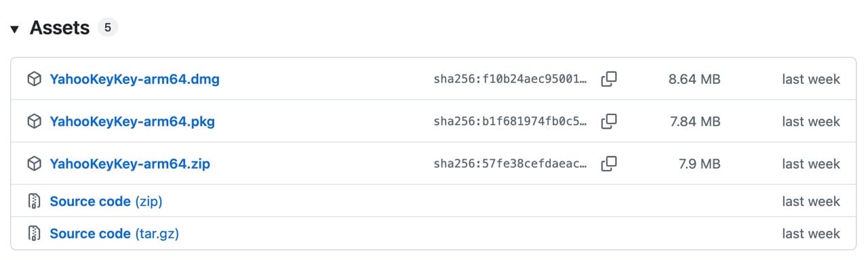This screenshot has width=868, height=260.
Task: Download Source code (tar.gz)
Action: [114, 234]
